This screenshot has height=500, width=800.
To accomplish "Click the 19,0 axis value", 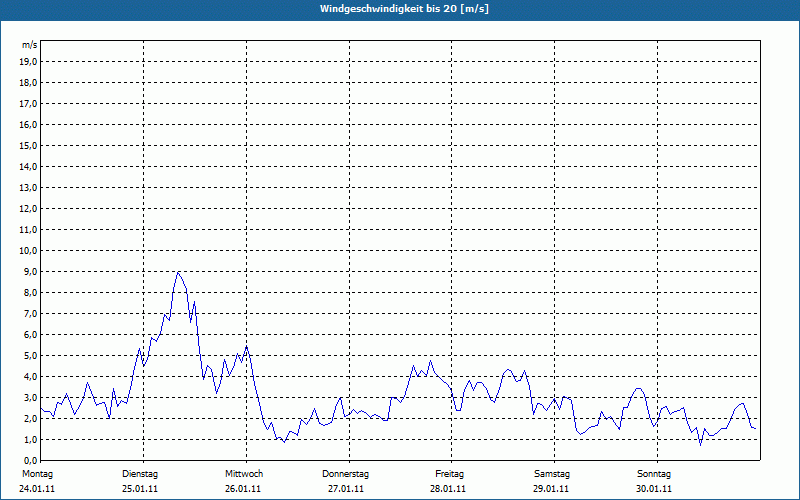I will pos(29,62).
